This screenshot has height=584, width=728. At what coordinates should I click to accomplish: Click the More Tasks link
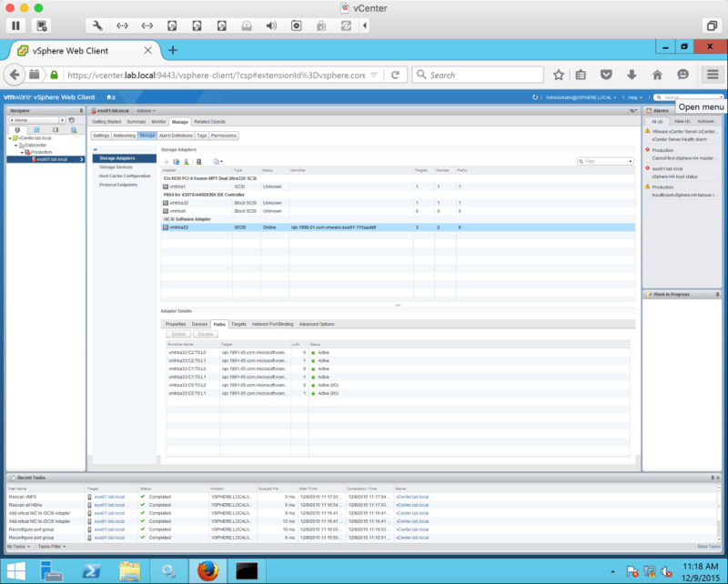708,546
